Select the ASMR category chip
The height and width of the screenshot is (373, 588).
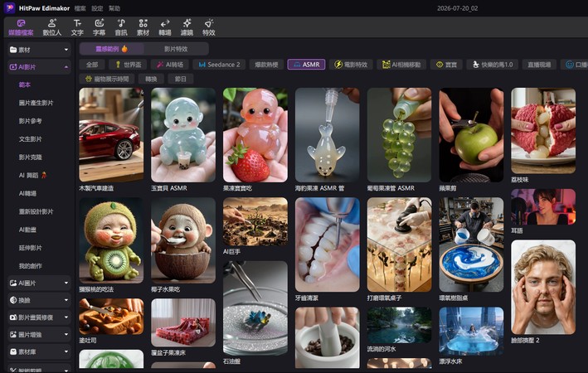click(x=306, y=65)
